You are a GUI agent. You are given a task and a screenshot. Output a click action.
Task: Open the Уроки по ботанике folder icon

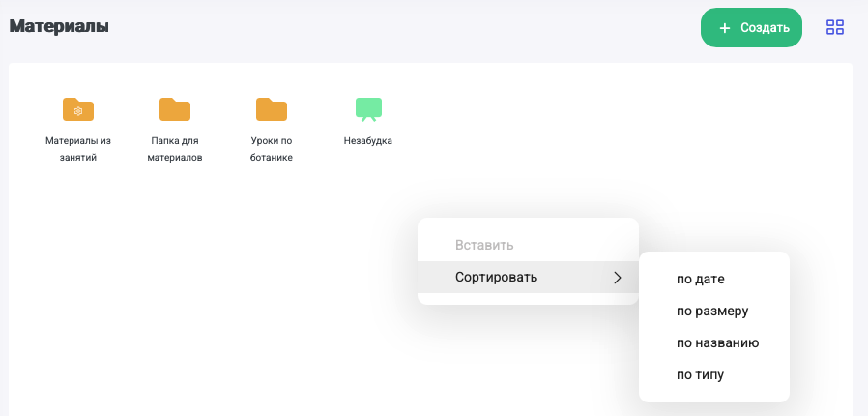click(272, 109)
